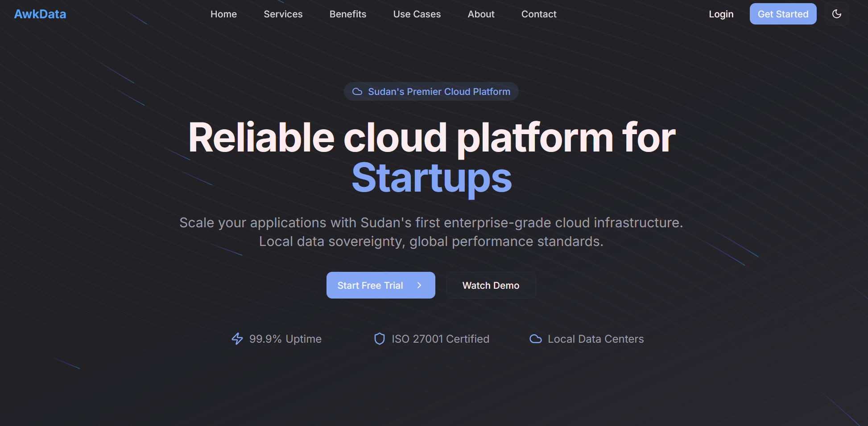Click the "ISO 27001 Certified" text

point(440,339)
